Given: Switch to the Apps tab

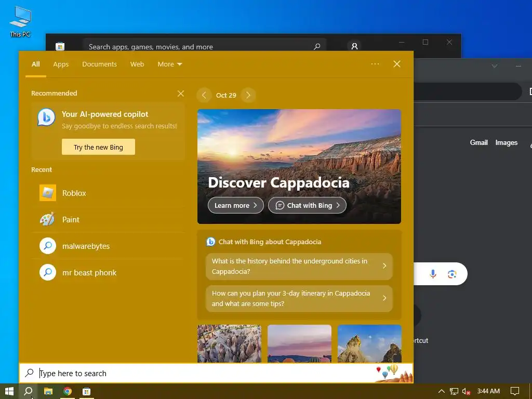Looking at the screenshot, I should tap(61, 64).
